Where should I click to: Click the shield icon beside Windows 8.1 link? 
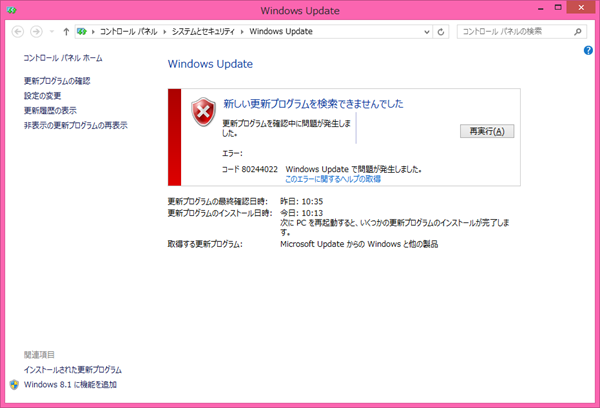tap(14, 385)
